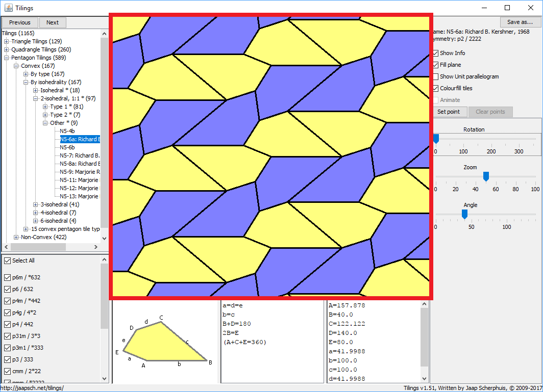Uncheck the p31m / 3*3 symmetry

pyautogui.click(x=7, y=336)
